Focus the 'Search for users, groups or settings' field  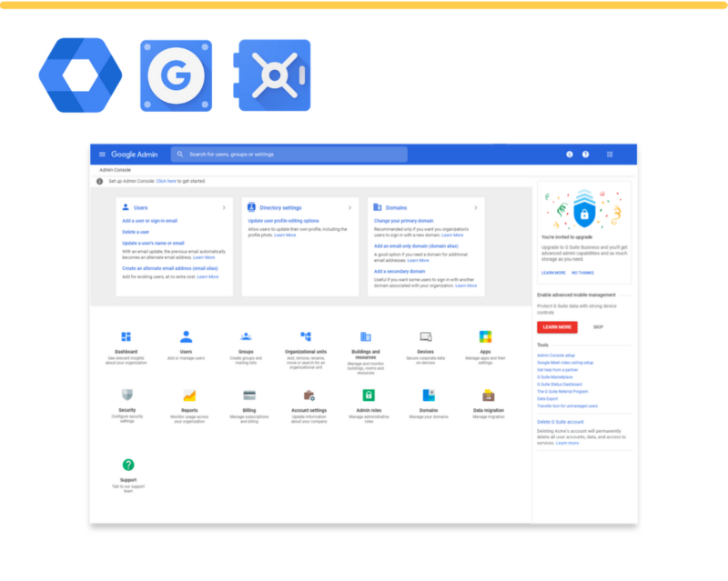point(289,155)
